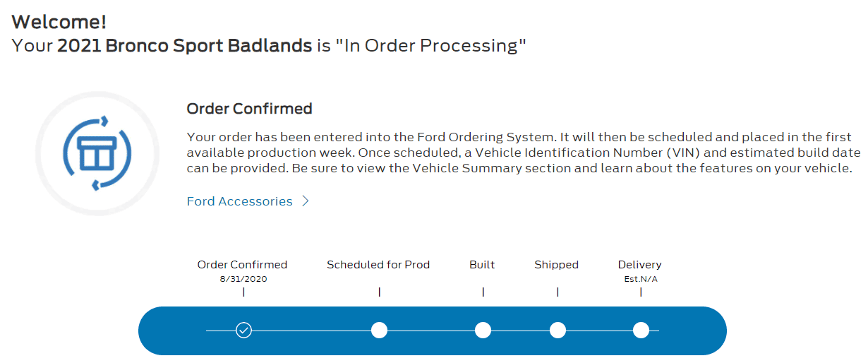Click the chevron beside Ford Accessories

pos(306,201)
